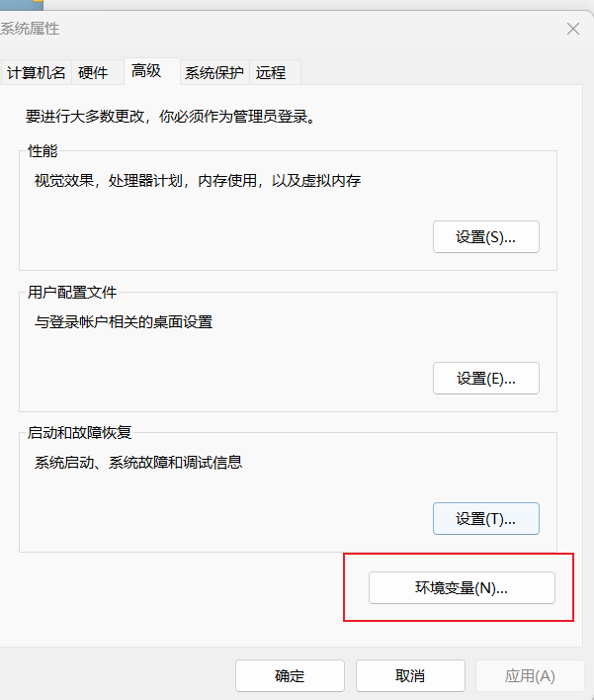Open user profiles 设置(E) button
The image size is (594, 700).
pos(485,378)
